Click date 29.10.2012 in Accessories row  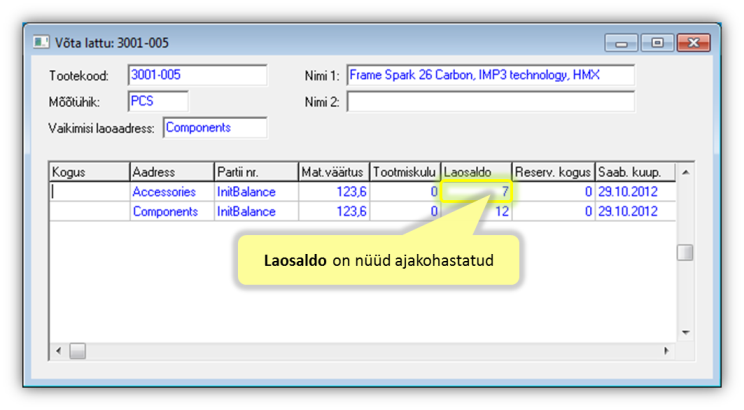click(x=635, y=192)
